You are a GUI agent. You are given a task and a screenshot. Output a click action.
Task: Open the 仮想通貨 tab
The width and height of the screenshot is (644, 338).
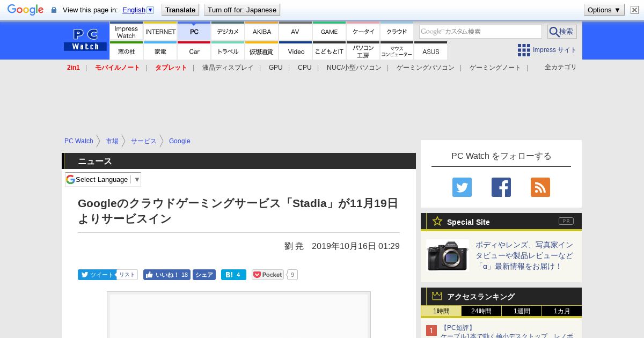click(x=262, y=51)
